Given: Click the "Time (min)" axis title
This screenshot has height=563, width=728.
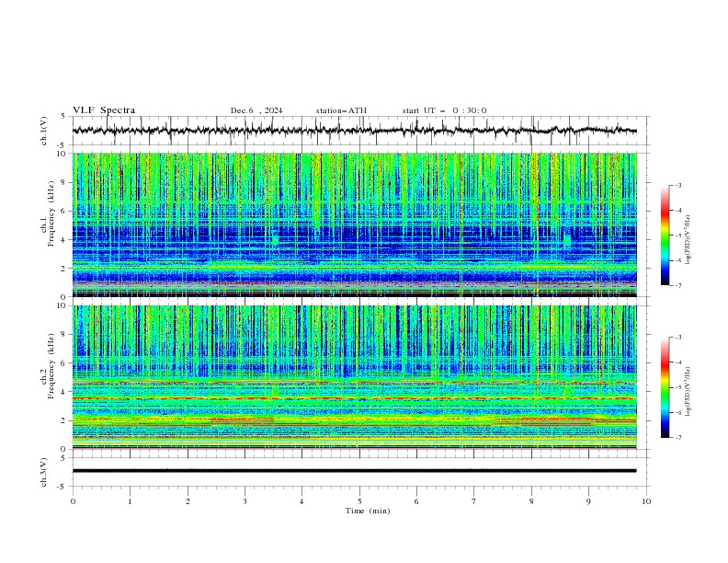Looking at the screenshot, I should [x=368, y=511].
